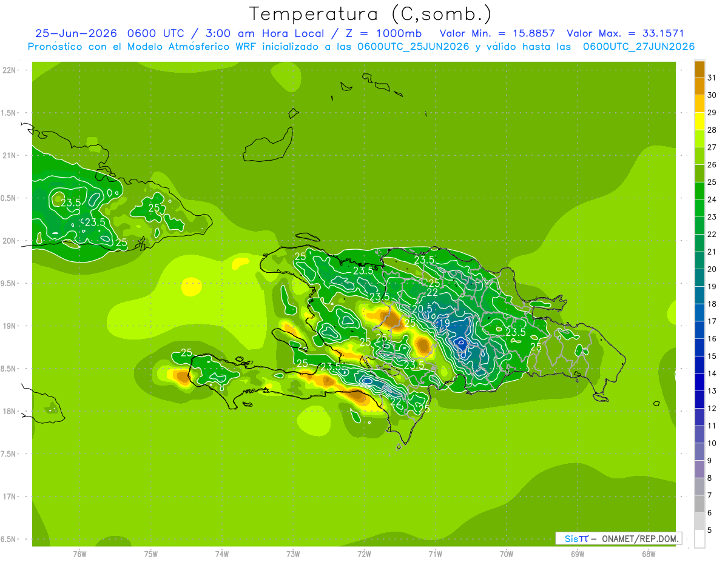Click the yellow swatch between 28 and 29
The width and height of the screenshot is (728, 562).
coord(699,121)
